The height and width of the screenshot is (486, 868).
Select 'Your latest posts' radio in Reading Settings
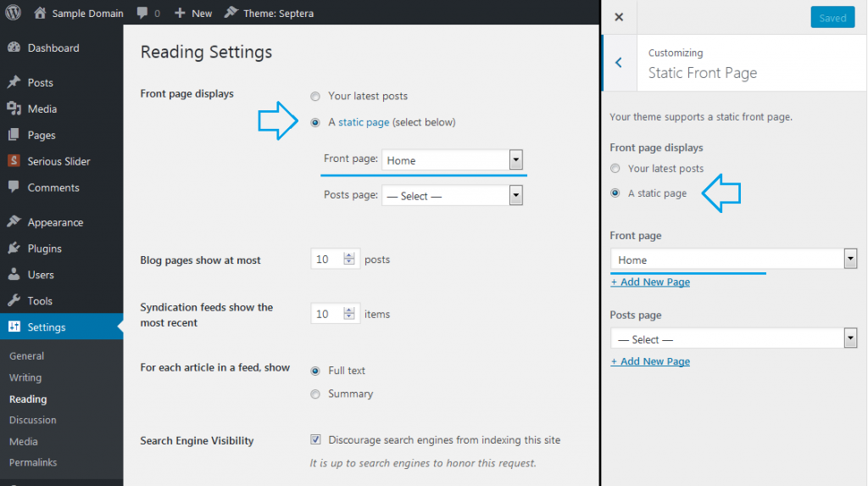315,97
